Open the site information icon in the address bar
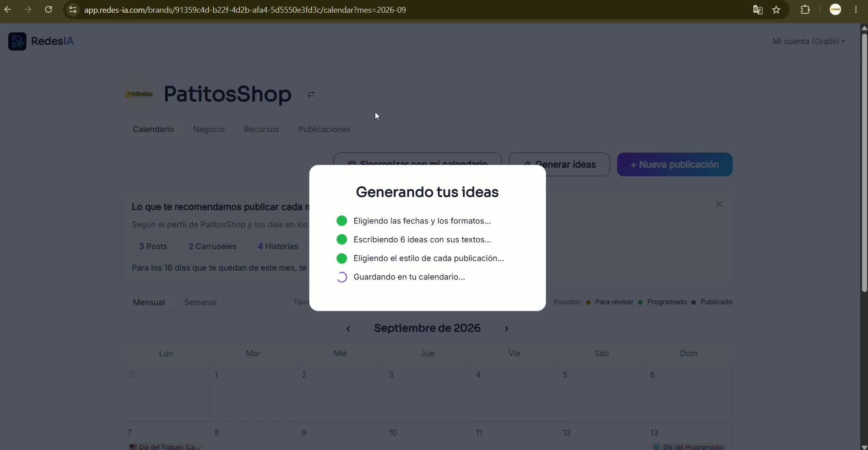Image resolution: width=868 pixels, height=450 pixels. click(73, 10)
